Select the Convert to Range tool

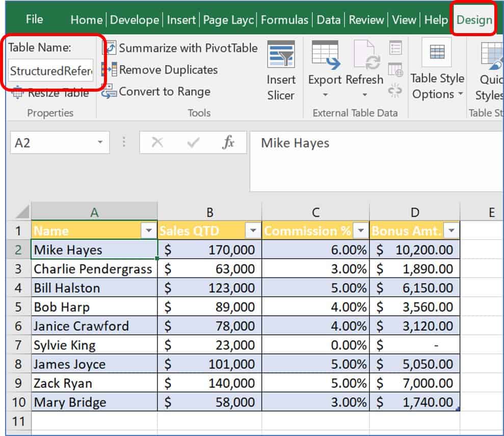[110, 92]
